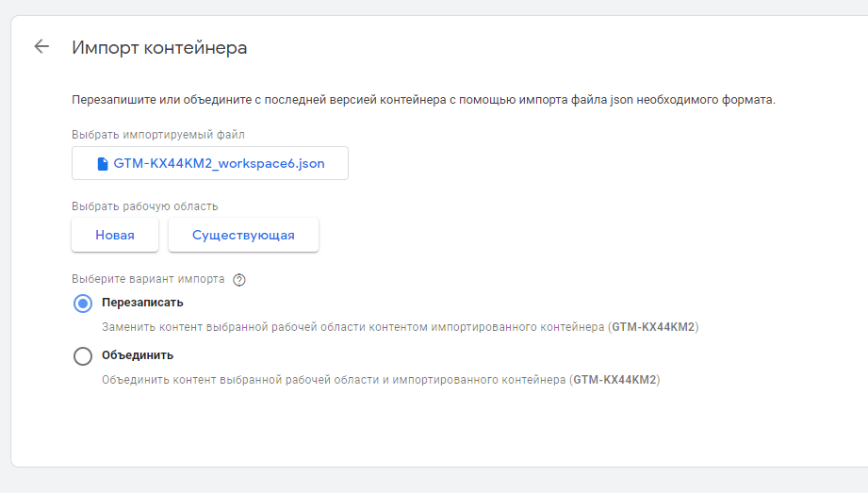
Task: Click the Перезаписать option label
Action: click(x=142, y=303)
